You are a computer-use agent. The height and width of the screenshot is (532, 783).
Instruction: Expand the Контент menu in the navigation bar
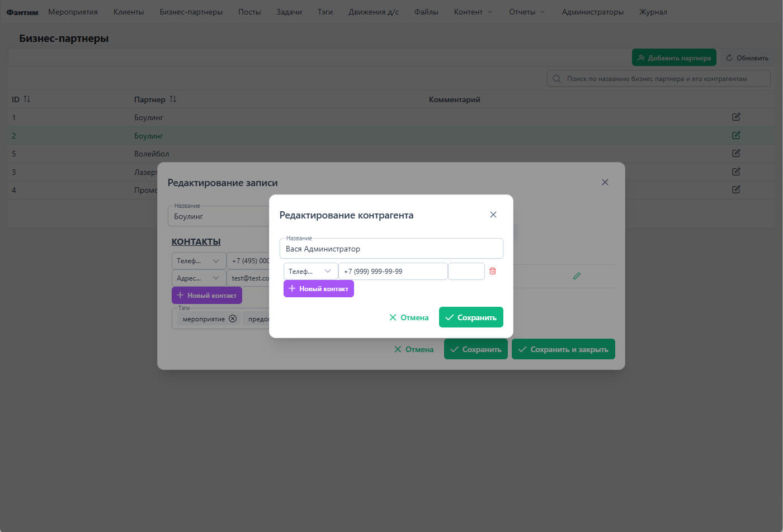pos(473,11)
